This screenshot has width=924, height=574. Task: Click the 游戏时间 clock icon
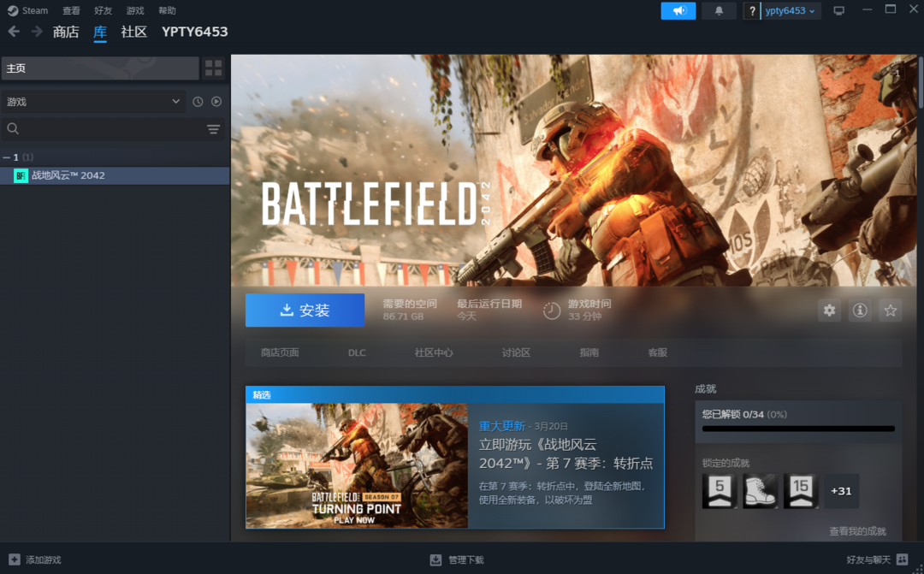click(552, 310)
